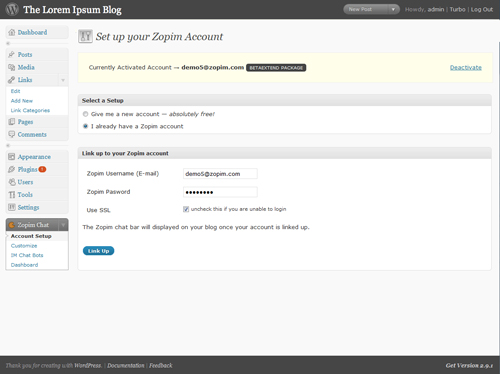Uncheck the Use SSL checkbox
Image resolution: width=500 pixels, height=374 pixels.
186,209
